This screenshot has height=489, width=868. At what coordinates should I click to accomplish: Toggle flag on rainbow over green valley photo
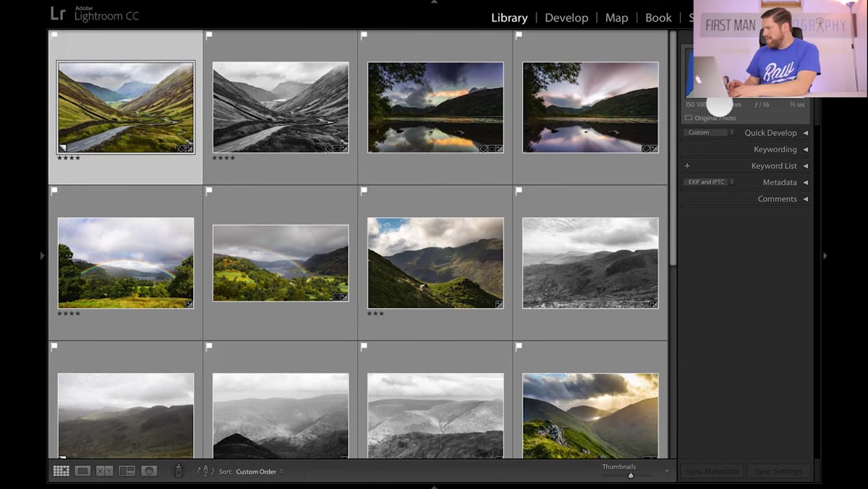coord(209,191)
